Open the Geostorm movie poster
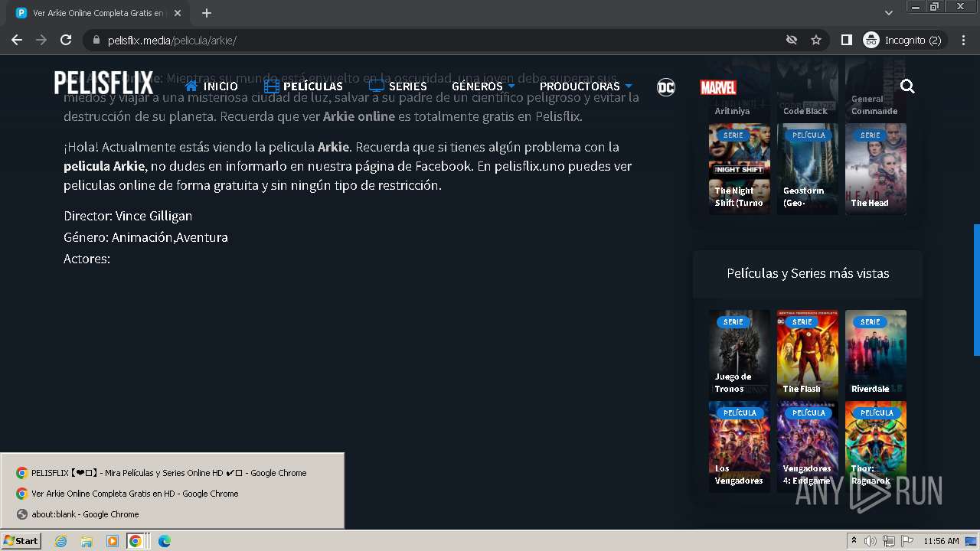Screen dimensions: 980x551 pos(808,168)
